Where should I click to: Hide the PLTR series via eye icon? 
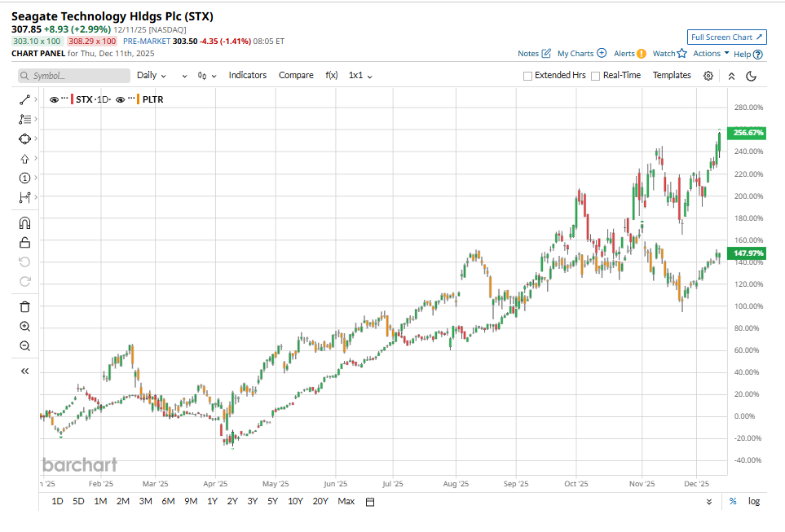coord(120,99)
